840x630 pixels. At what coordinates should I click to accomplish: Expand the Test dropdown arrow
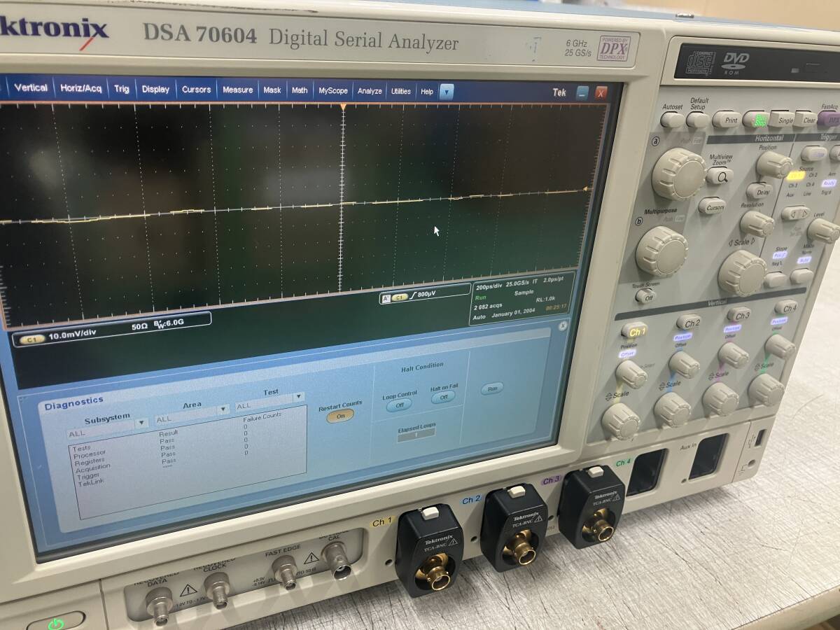(299, 397)
